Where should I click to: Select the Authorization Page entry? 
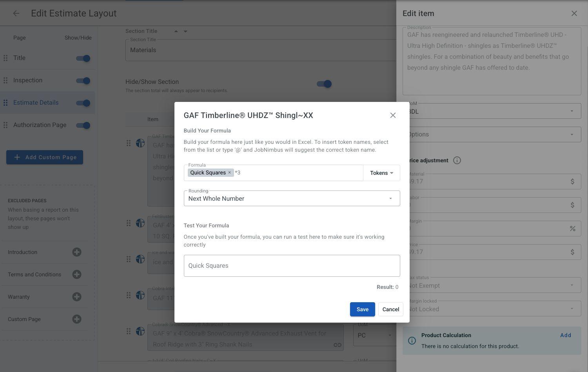click(40, 125)
